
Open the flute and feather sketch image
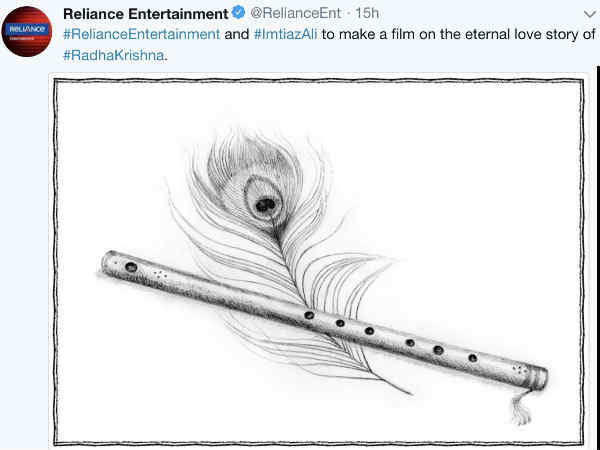click(x=318, y=262)
